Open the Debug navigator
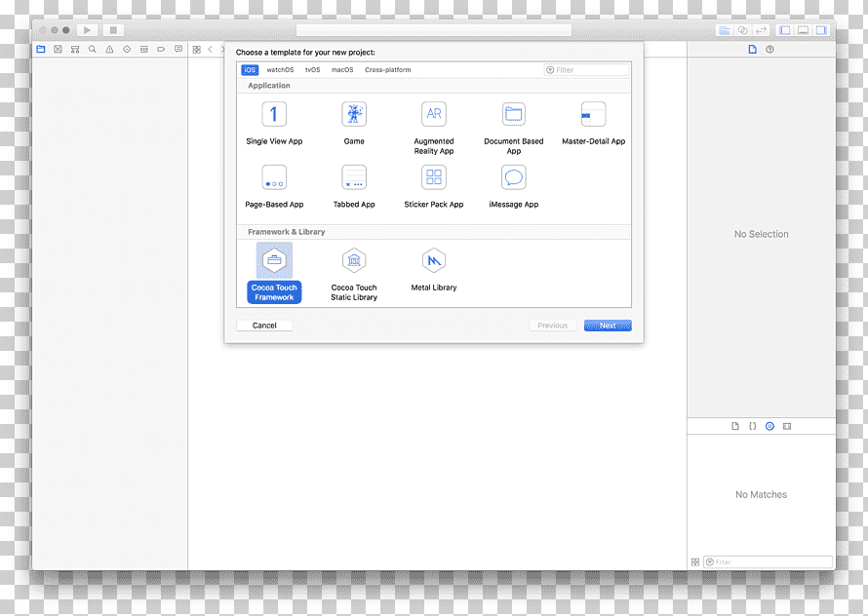The height and width of the screenshot is (616, 868). click(x=144, y=50)
